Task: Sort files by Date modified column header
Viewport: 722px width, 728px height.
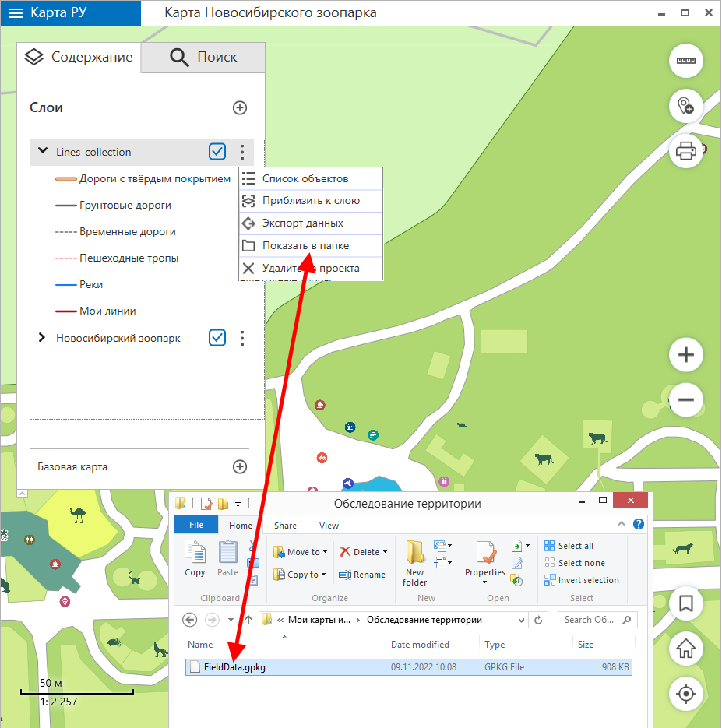Action: pos(420,645)
